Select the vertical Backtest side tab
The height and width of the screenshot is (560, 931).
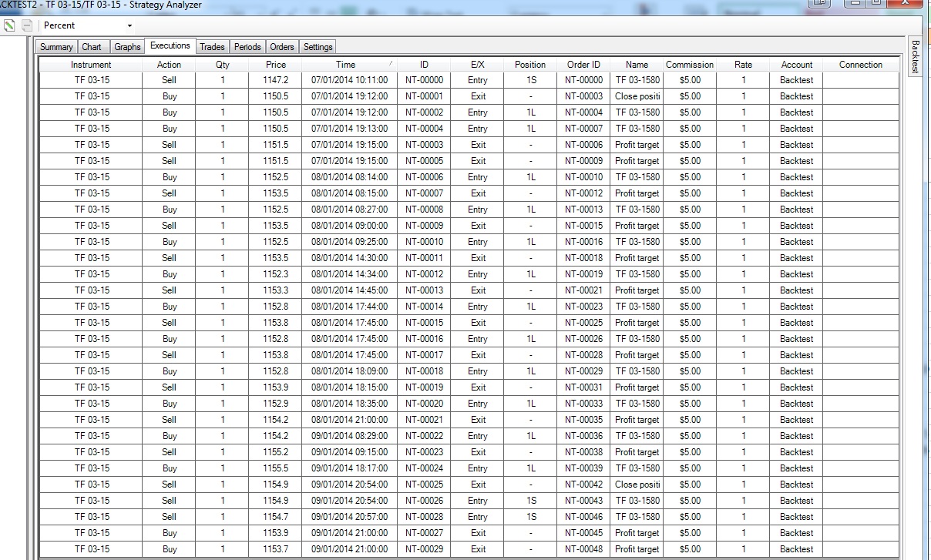916,55
